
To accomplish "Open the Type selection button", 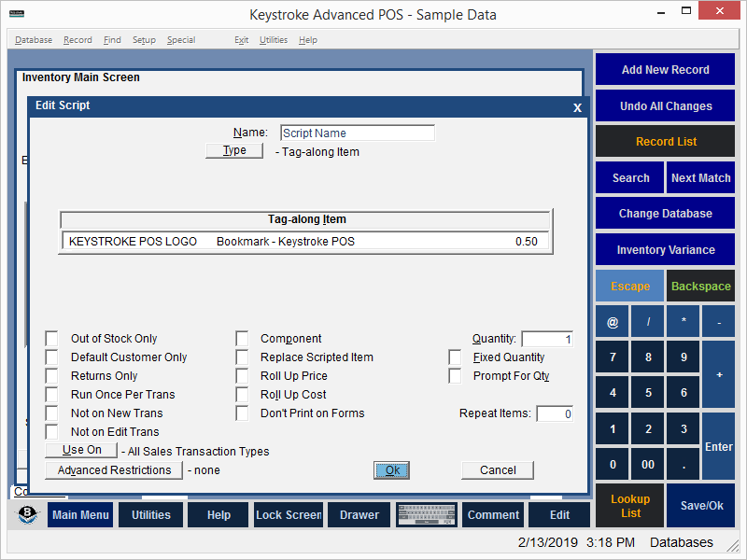I will coord(234,151).
